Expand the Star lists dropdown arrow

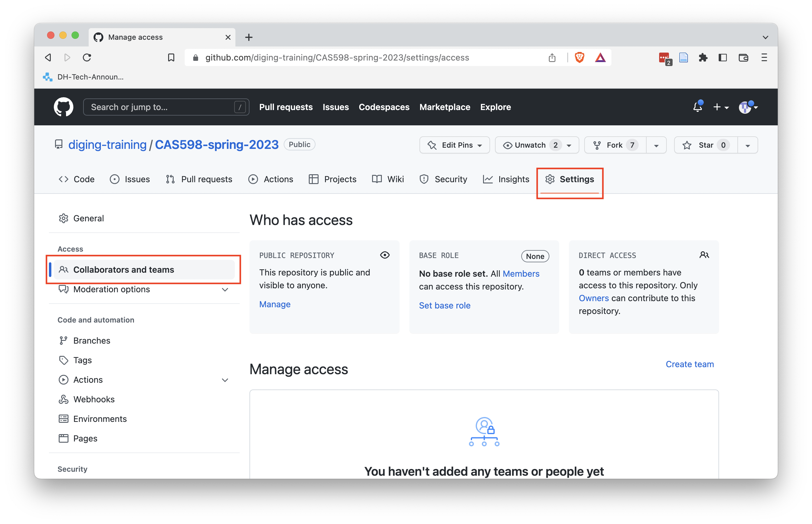pyautogui.click(x=747, y=145)
